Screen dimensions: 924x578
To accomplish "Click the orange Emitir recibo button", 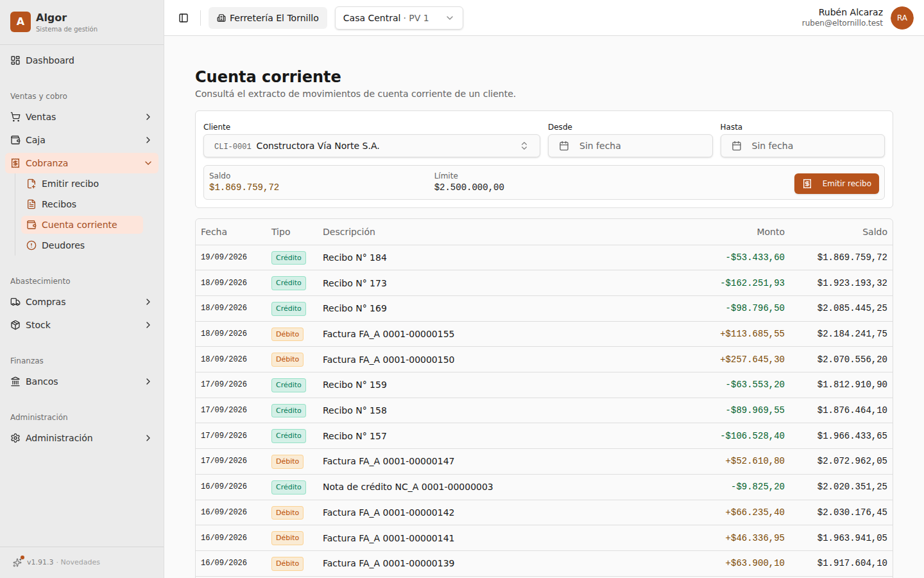I will click(837, 184).
